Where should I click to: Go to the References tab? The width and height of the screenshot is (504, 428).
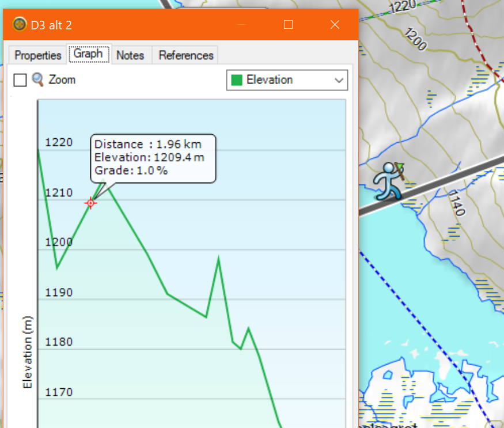(x=185, y=55)
